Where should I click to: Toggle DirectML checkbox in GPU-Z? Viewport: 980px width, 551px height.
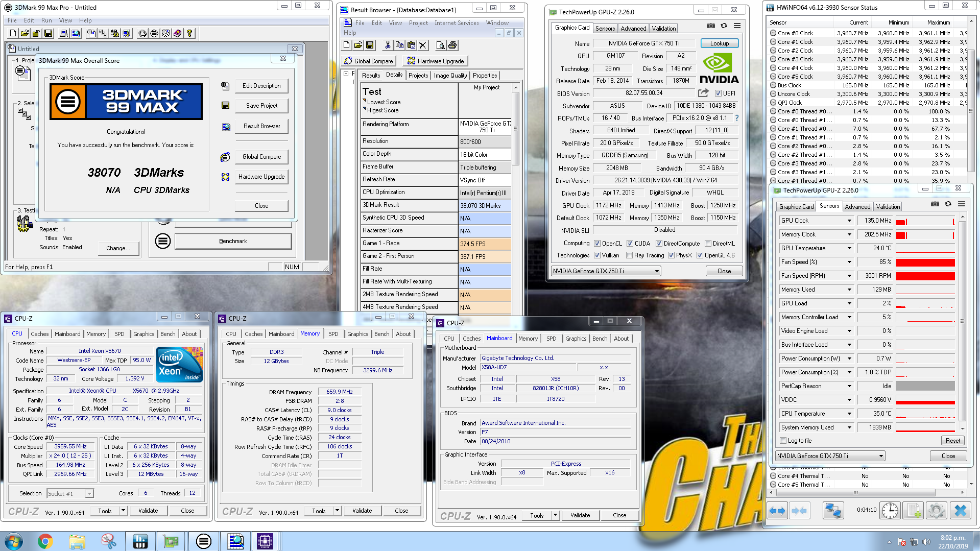pos(708,244)
